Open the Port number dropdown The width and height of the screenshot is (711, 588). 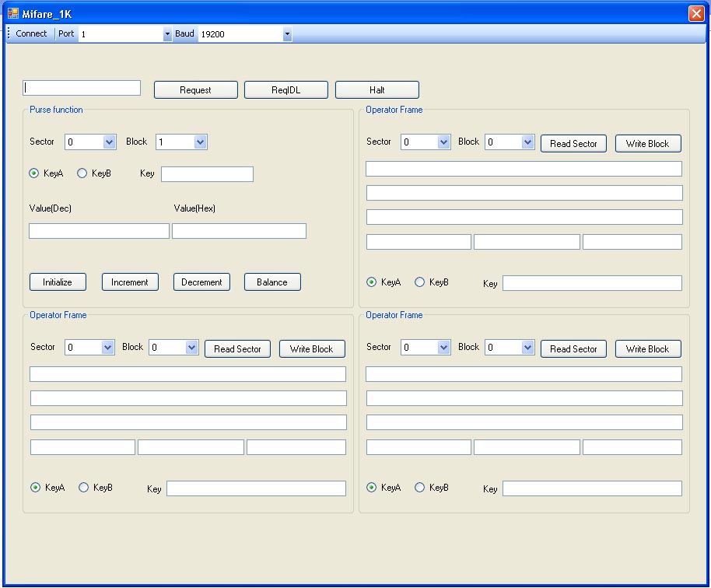point(167,34)
